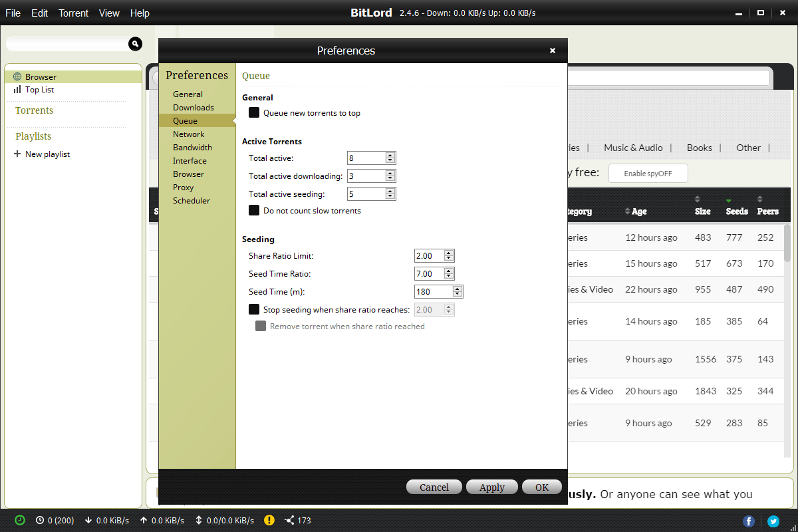
Task: Open the Torrent menu
Action: (x=73, y=13)
